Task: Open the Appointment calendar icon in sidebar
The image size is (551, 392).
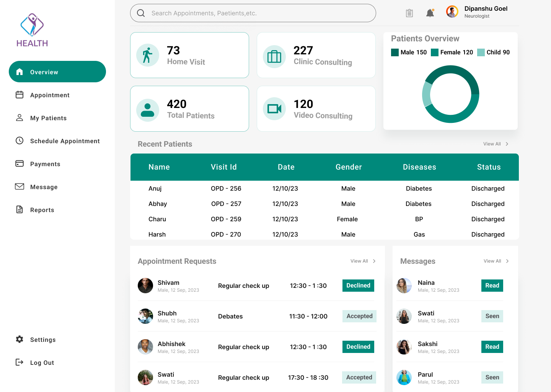Action: tap(20, 95)
